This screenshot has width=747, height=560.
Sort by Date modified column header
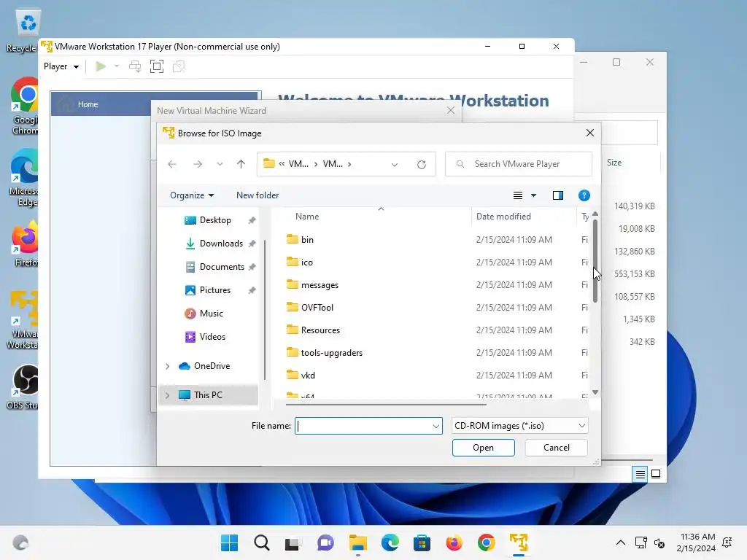pyautogui.click(x=503, y=216)
